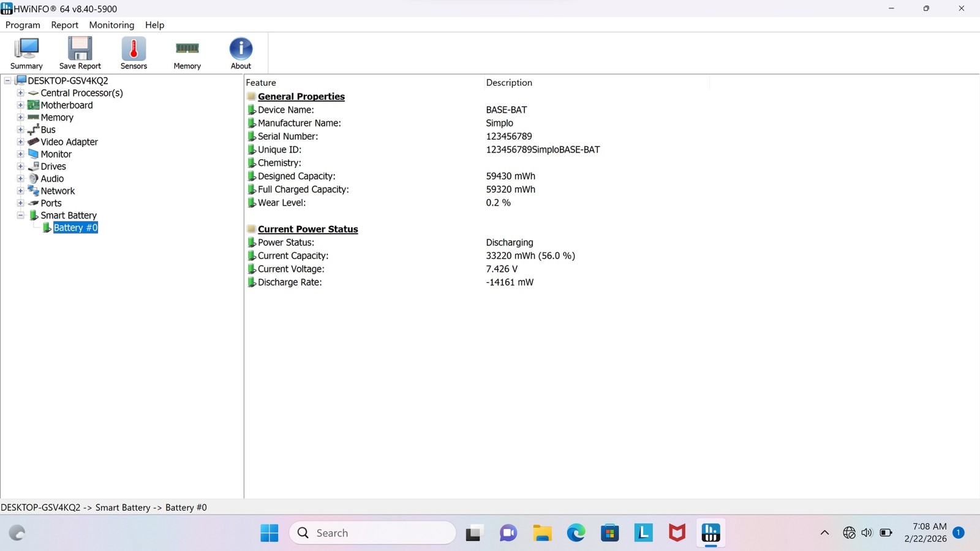
Task: Open the Monitoring menu
Action: (x=111, y=25)
